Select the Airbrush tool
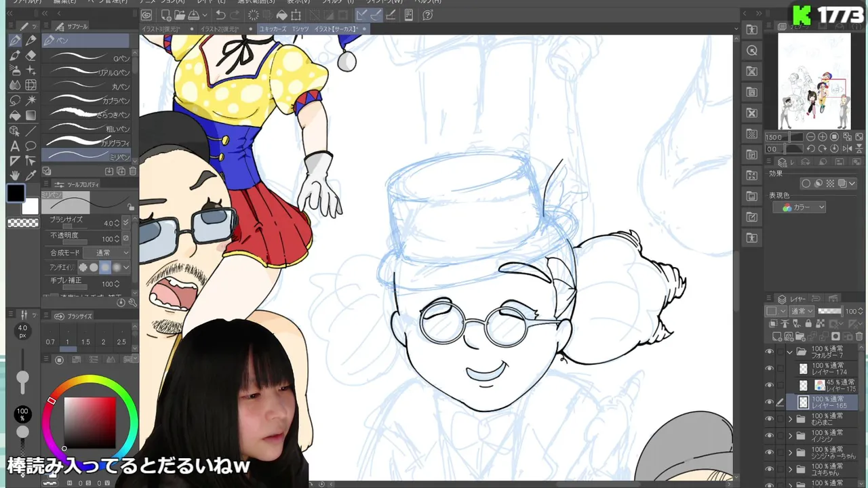This screenshot has height=488, width=868. (15, 70)
